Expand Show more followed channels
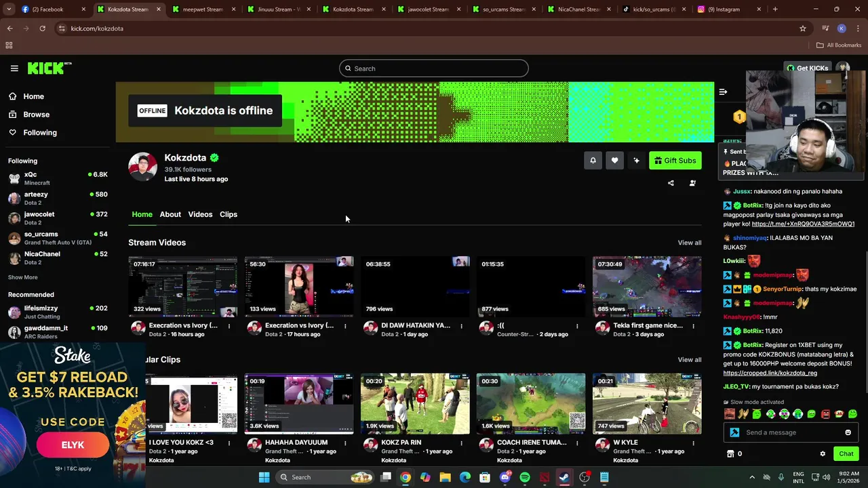Viewport: 868px width, 488px height. tap(23, 277)
